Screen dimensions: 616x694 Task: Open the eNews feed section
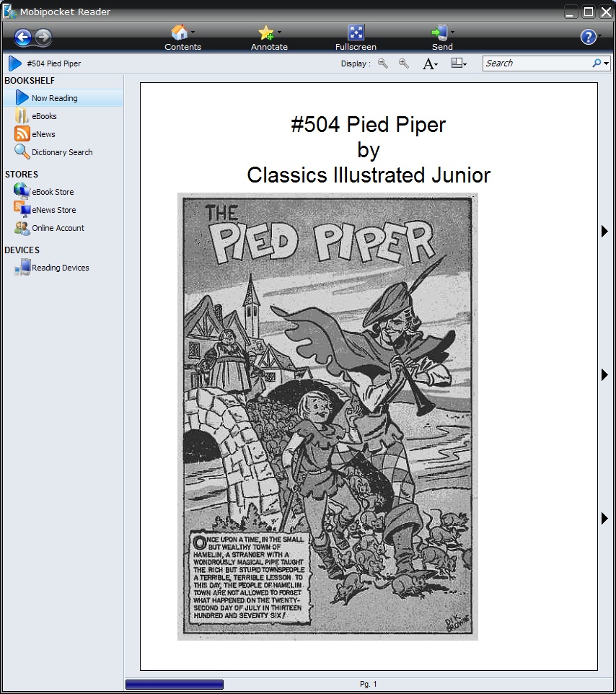[x=43, y=134]
